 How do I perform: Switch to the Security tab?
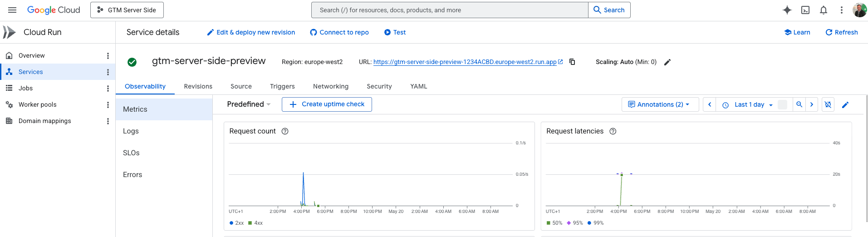click(x=379, y=86)
